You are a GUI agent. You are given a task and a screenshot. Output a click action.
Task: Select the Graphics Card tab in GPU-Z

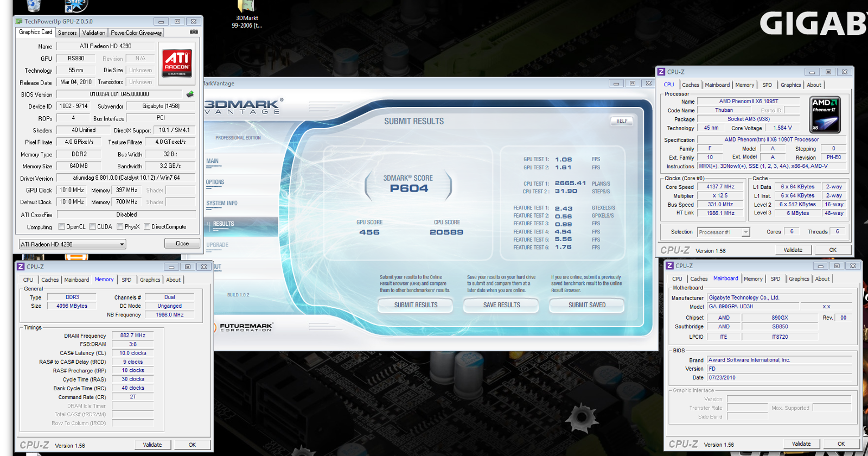point(36,32)
